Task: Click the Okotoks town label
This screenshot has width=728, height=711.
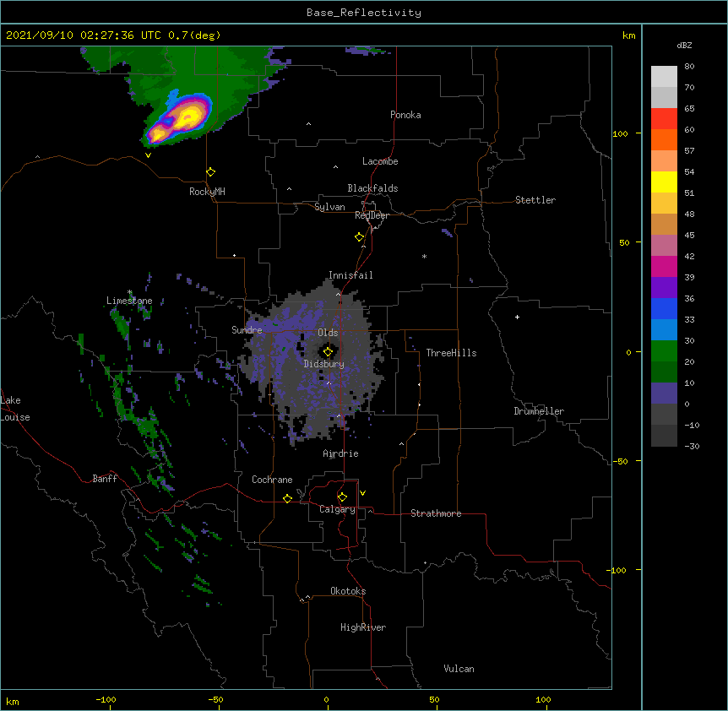Action: 348,591
